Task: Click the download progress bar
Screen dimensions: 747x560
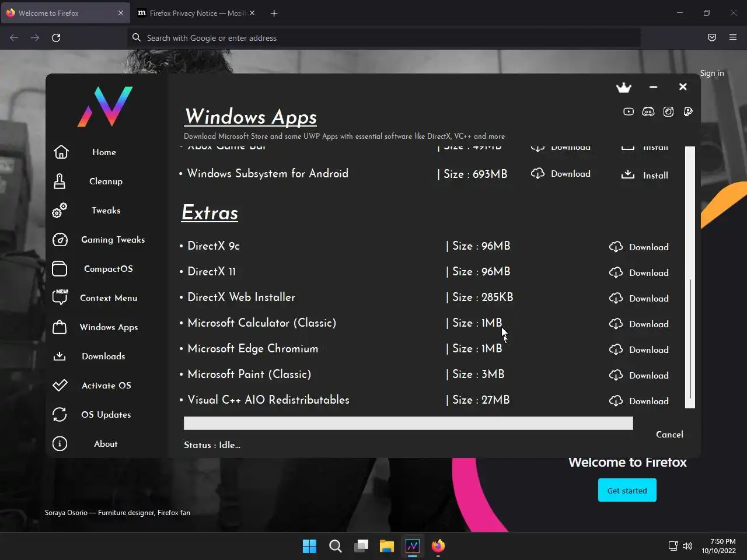Action: point(409,423)
